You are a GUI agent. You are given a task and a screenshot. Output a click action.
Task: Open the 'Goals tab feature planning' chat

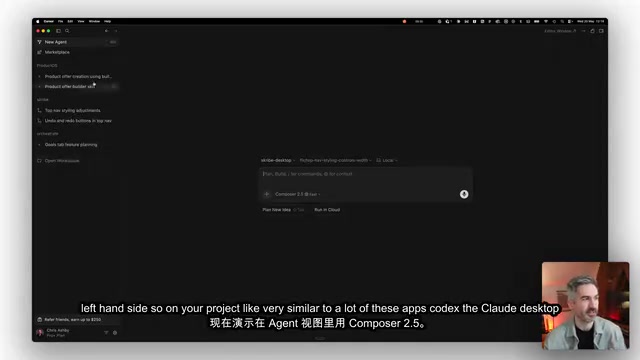tap(71, 145)
